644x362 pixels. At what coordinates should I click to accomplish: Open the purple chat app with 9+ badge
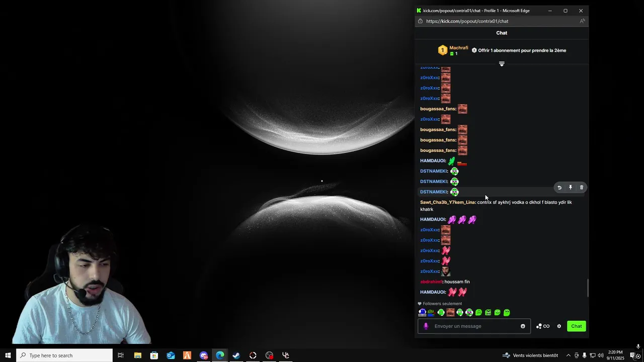coord(204,355)
